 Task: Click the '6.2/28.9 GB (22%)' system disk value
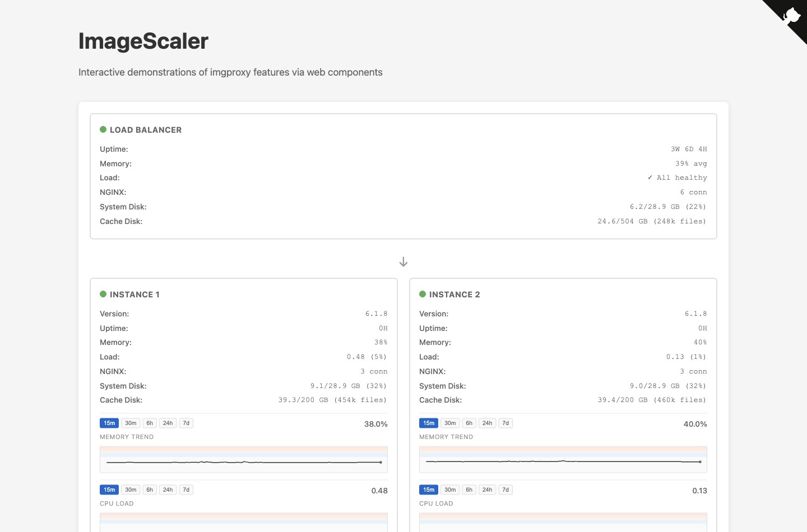coord(668,207)
